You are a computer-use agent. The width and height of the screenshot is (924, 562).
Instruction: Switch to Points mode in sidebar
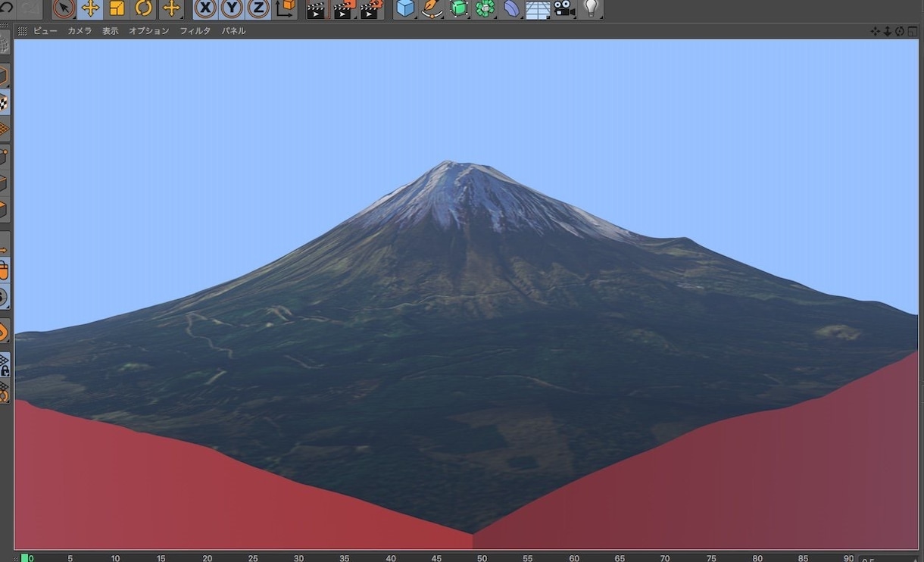click(5, 156)
